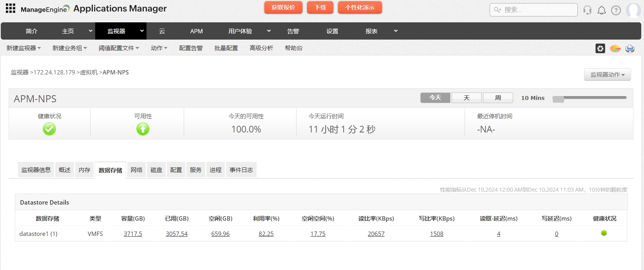644x270 pixels.
Task: Switch to the 服务 tab
Action: (195, 170)
